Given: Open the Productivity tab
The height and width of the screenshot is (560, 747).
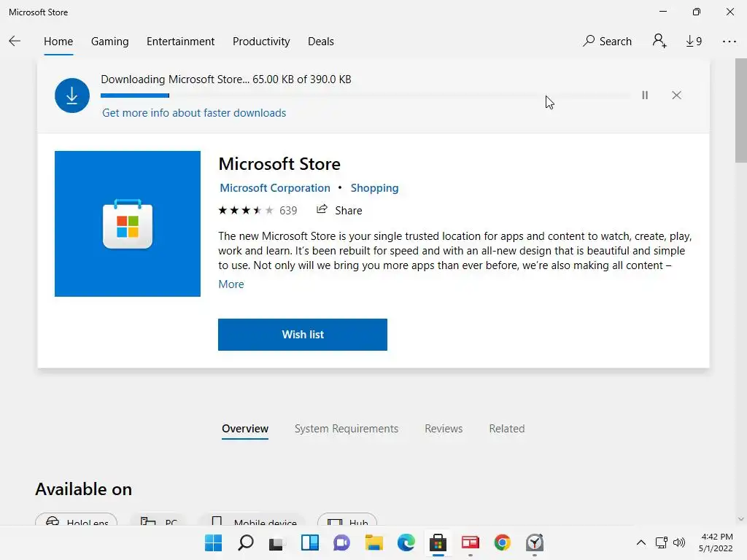Looking at the screenshot, I should [x=261, y=42].
